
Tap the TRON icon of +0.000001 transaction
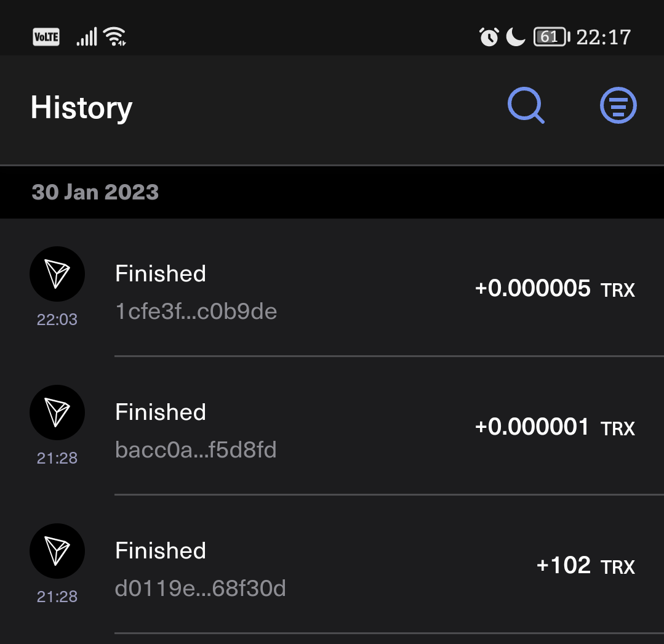point(57,413)
